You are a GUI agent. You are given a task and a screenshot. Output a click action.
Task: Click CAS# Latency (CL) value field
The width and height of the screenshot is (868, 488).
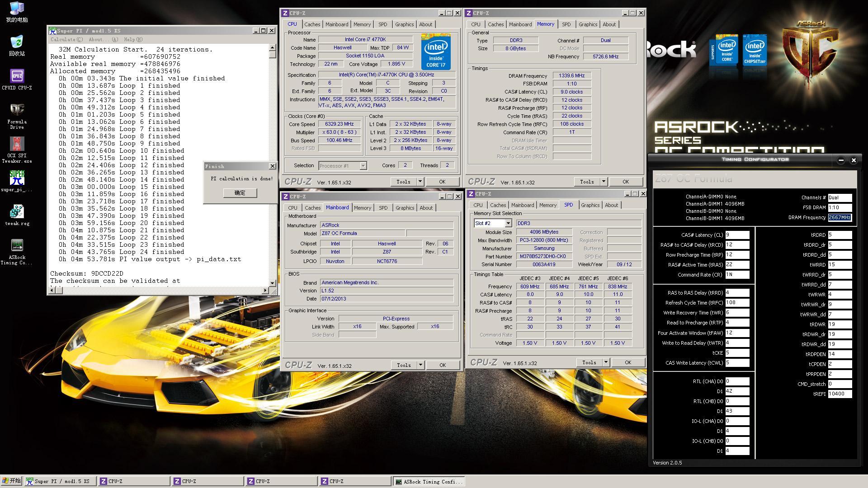point(737,235)
